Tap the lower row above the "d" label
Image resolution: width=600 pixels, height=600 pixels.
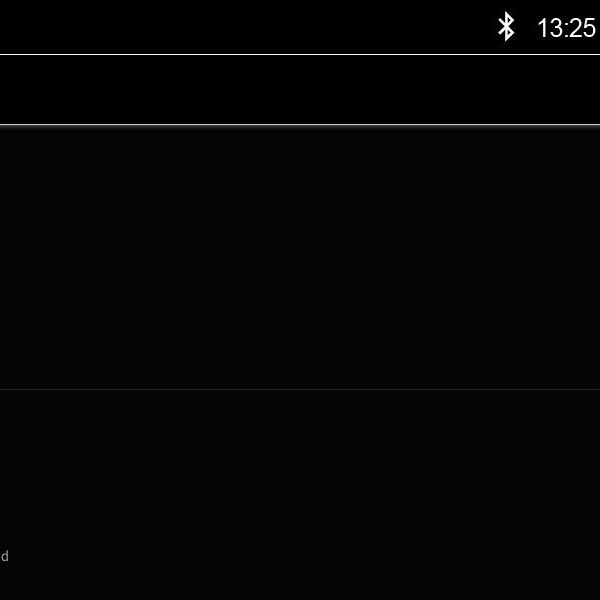click(x=300, y=469)
